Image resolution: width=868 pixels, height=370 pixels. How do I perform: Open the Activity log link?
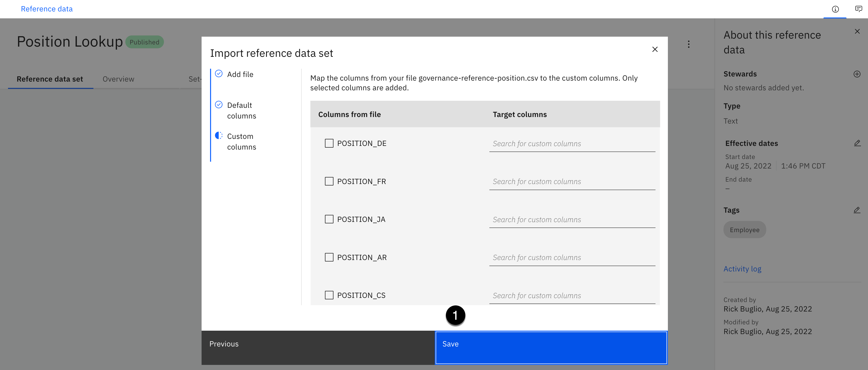point(742,269)
